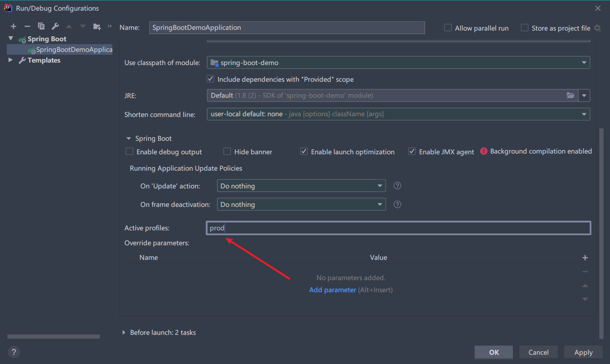Open On frame deactivation dropdown
The height and width of the screenshot is (364, 610).
point(301,204)
